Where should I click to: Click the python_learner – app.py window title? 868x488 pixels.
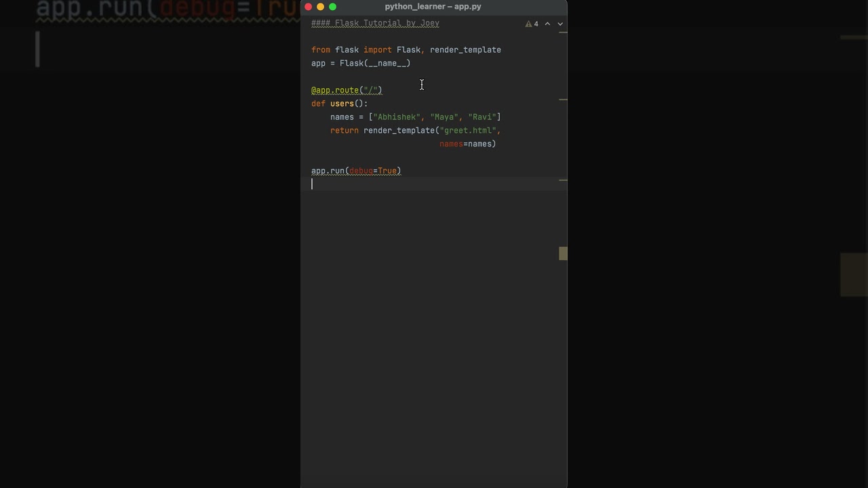(x=433, y=7)
